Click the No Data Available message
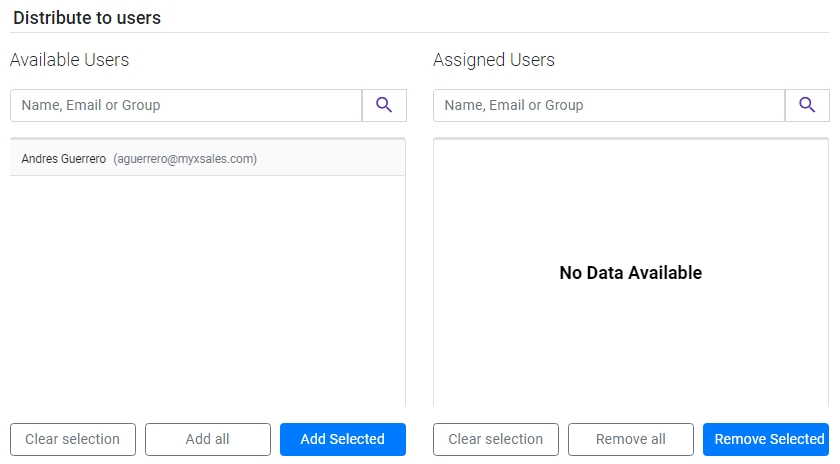The image size is (840, 464). pyautogui.click(x=631, y=273)
